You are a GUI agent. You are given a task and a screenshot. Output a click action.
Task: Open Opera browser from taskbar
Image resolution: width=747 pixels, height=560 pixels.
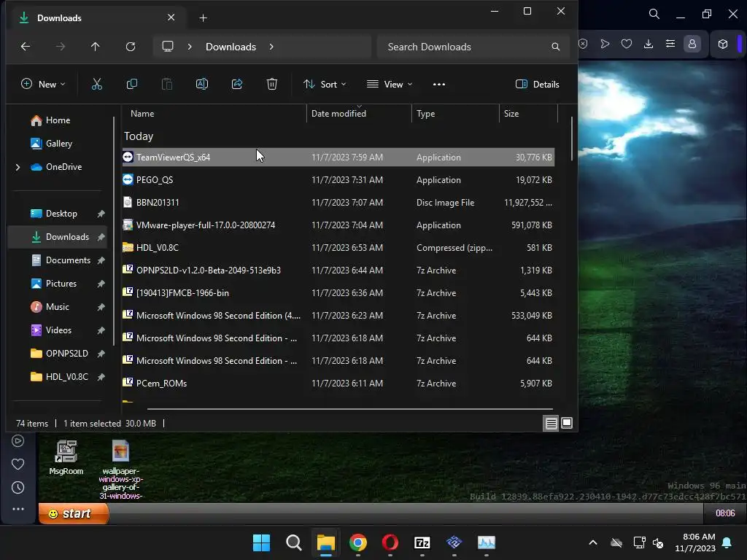coord(390,542)
